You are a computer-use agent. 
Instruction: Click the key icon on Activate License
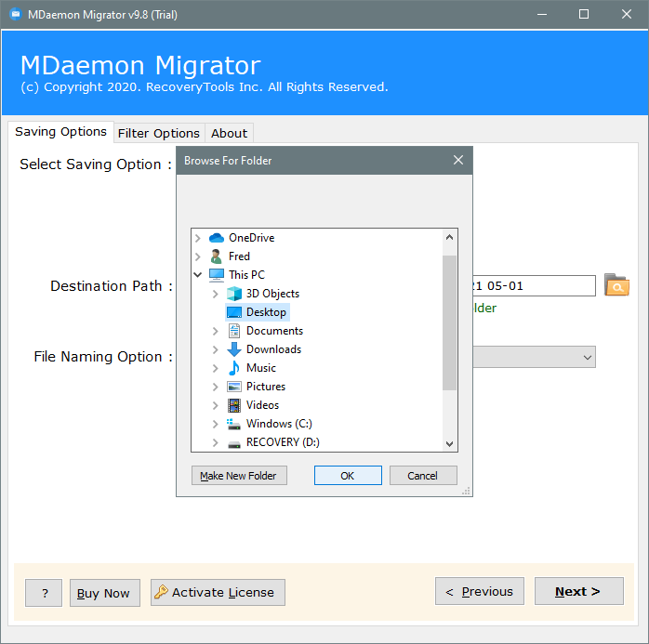pyautogui.click(x=161, y=592)
